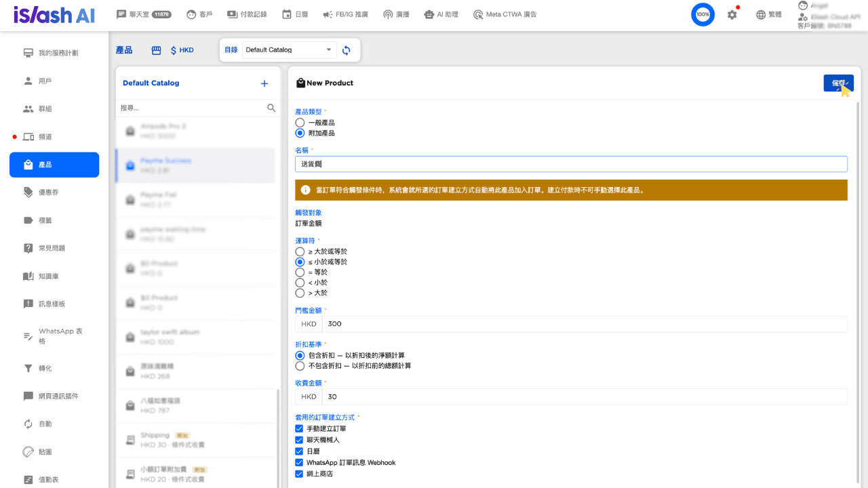
Task: Click the 儲存 save button
Action: [839, 83]
